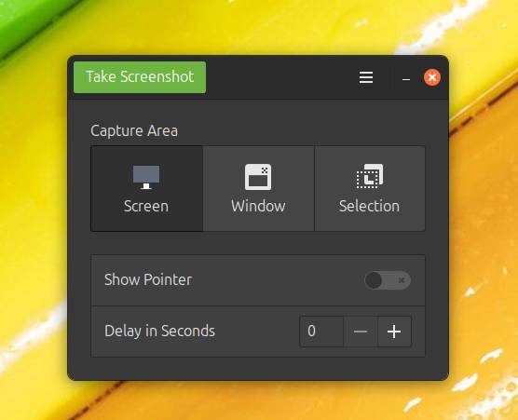Click the green Take Screenshot button
The width and height of the screenshot is (518, 420).
point(140,77)
